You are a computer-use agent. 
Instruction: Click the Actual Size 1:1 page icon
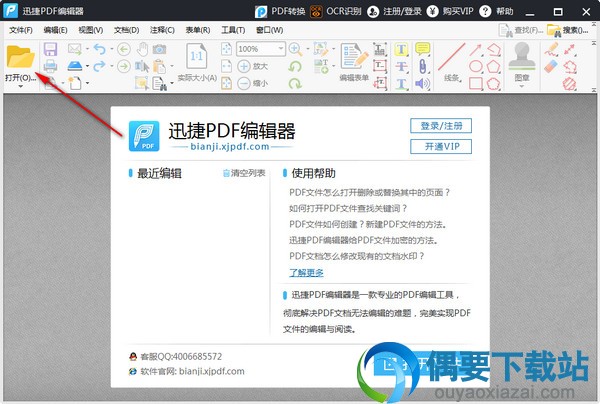(196, 56)
